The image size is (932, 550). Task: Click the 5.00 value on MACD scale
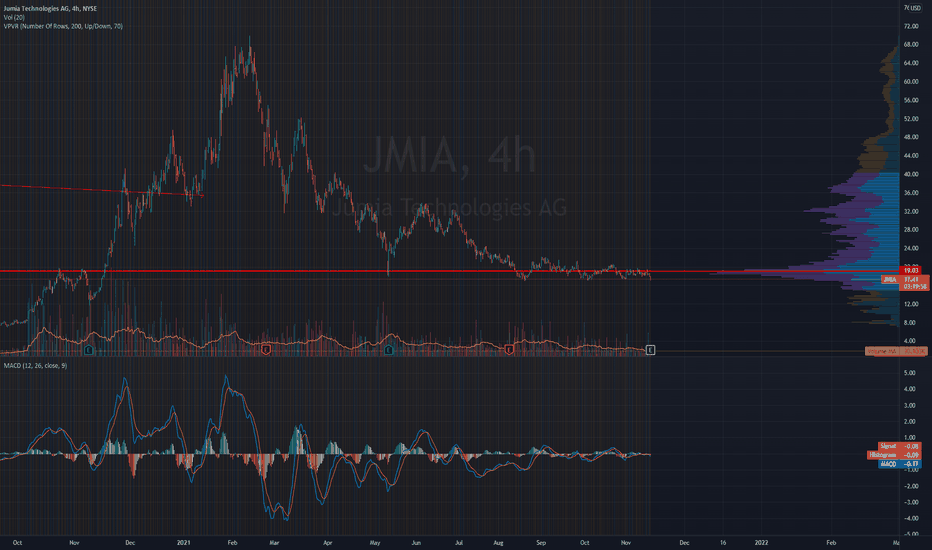(910, 373)
